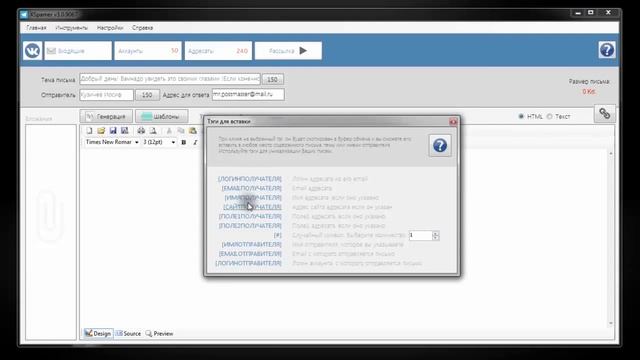Click into the Тема письма field
640x360 pixels.
(x=170, y=79)
